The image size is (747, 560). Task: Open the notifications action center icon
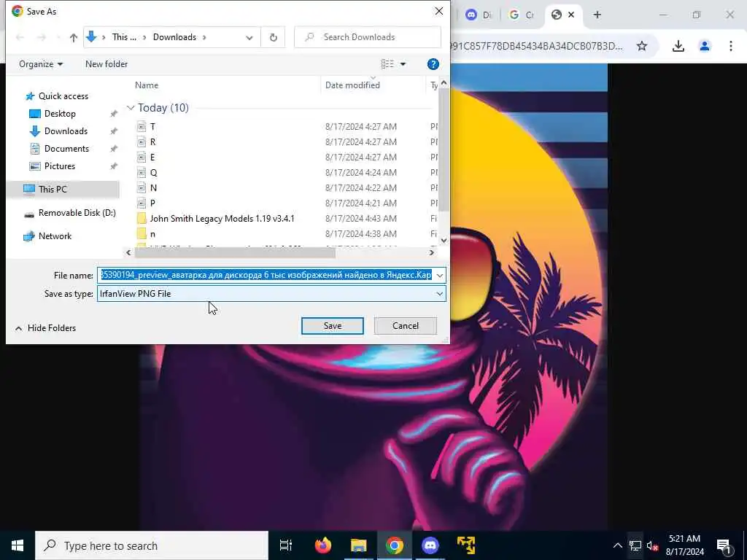[724, 545]
